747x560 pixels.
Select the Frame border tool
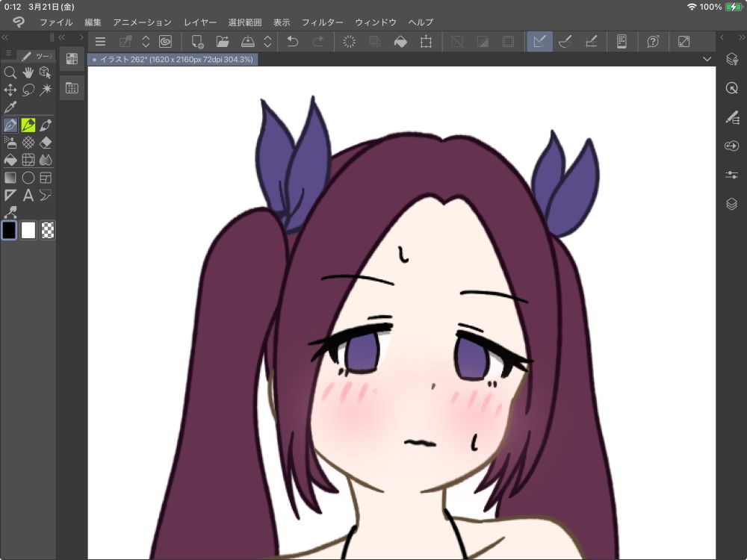pyautogui.click(x=46, y=178)
